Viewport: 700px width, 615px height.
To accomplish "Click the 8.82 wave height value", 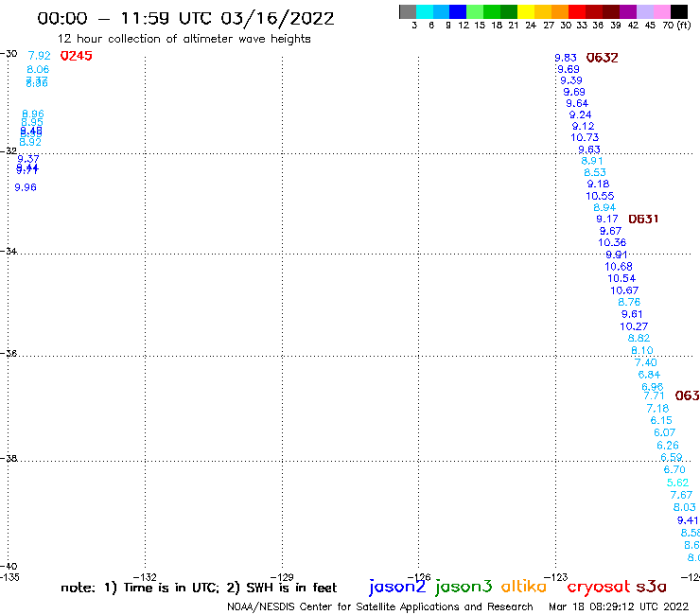I will click(639, 338).
